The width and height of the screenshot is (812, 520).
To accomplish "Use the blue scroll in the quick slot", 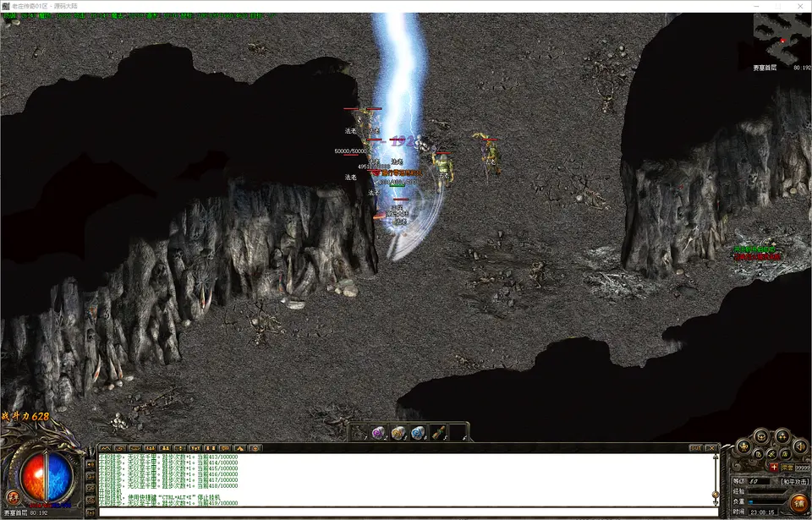I will (418, 433).
